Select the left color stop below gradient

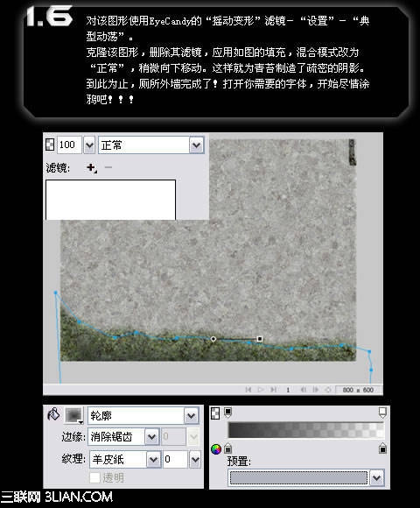pos(227,448)
